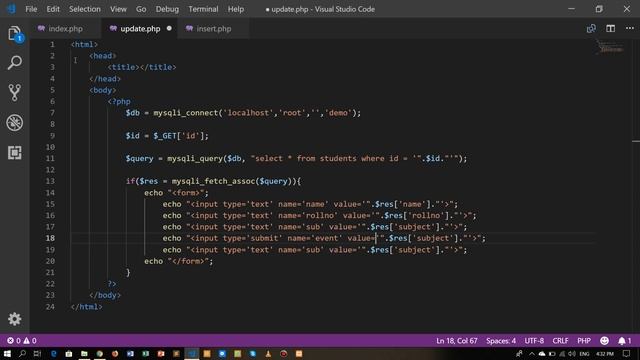Screen dimensions: 640x360
Task: Place cursor on mysqli_connect call
Action: (x=185, y=113)
